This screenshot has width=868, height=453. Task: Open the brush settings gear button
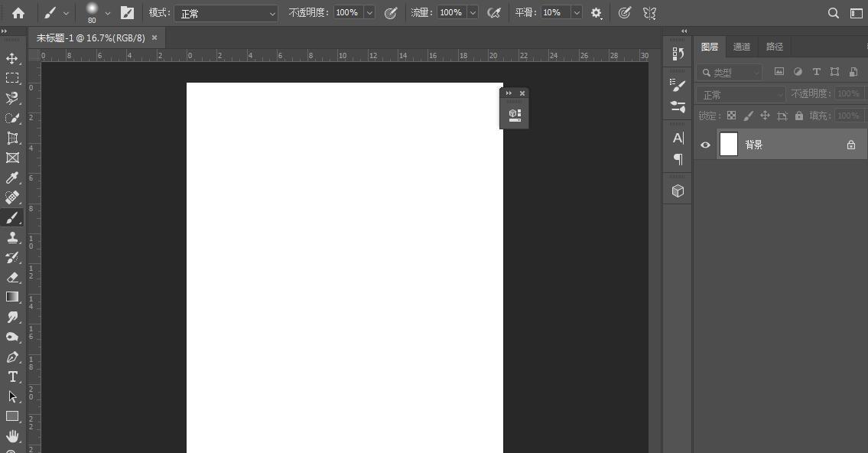tap(597, 12)
